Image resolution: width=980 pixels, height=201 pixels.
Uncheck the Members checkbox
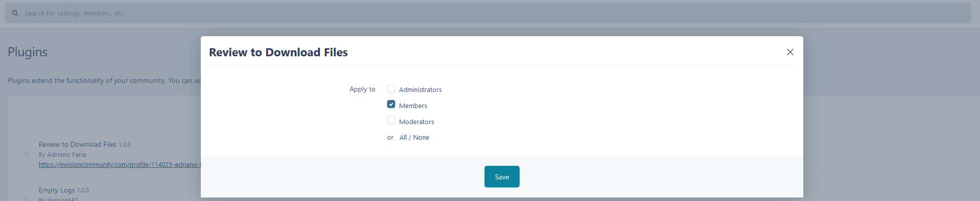391,105
